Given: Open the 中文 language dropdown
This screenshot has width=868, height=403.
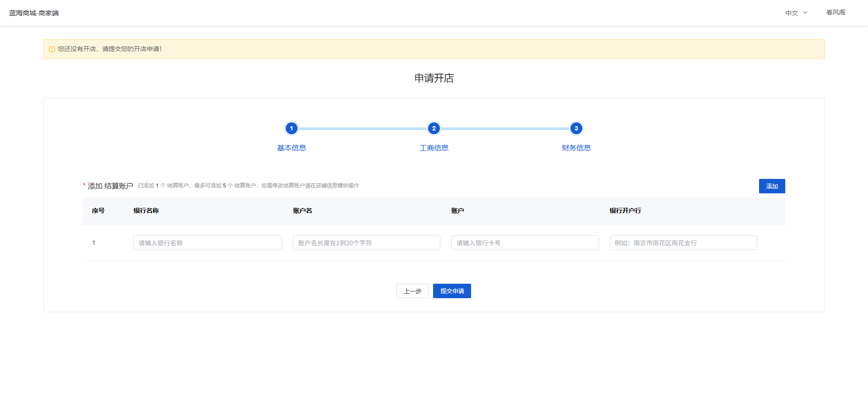Looking at the screenshot, I should coord(796,13).
